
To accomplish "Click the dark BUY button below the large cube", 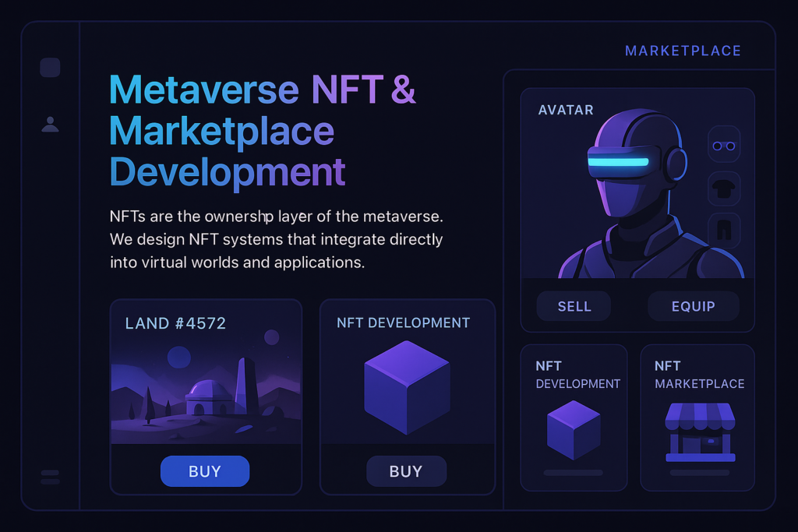I will click(x=406, y=471).
